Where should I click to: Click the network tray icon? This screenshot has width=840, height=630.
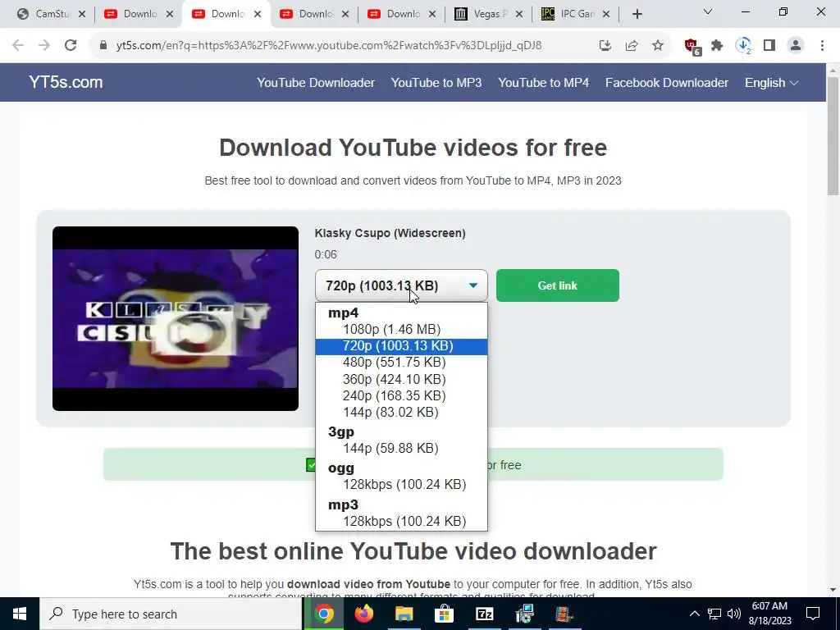[x=714, y=614]
